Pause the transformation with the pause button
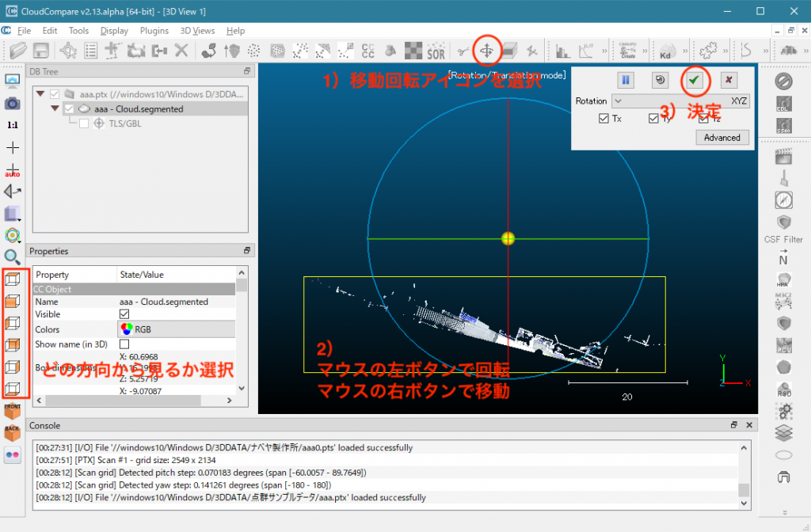The height and width of the screenshot is (532, 811). (625, 81)
